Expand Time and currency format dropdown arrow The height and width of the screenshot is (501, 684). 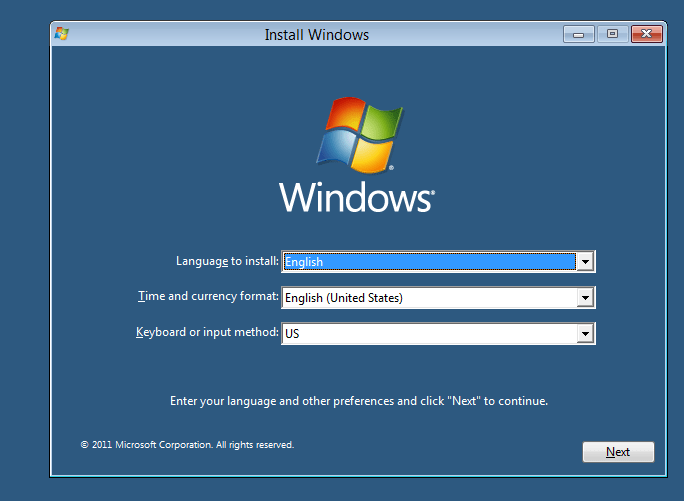(585, 298)
